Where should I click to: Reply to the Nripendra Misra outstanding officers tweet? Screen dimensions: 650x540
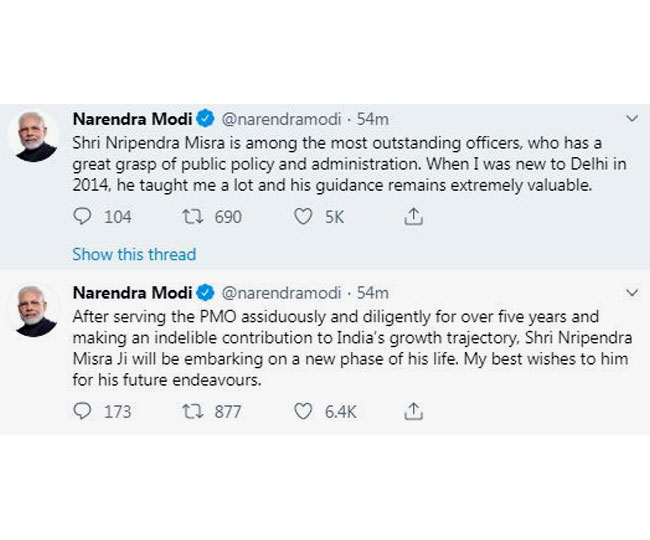pyautogui.click(x=83, y=216)
